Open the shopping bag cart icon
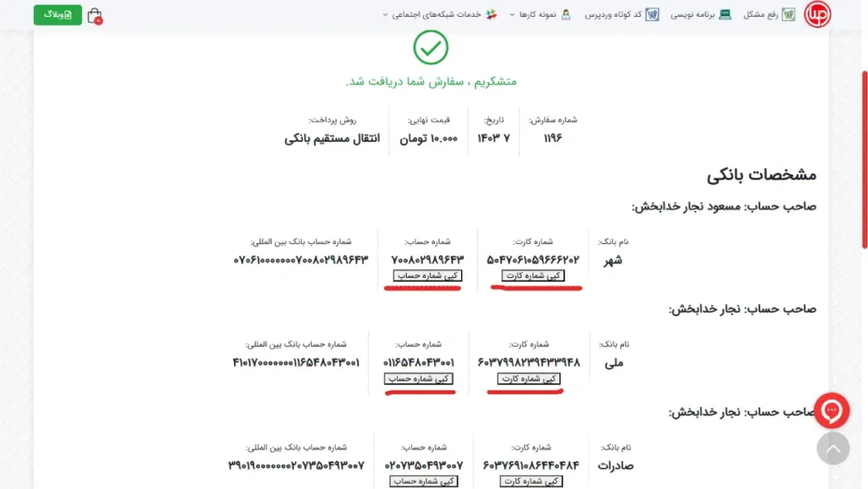This screenshot has height=489, width=868. tap(96, 14)
